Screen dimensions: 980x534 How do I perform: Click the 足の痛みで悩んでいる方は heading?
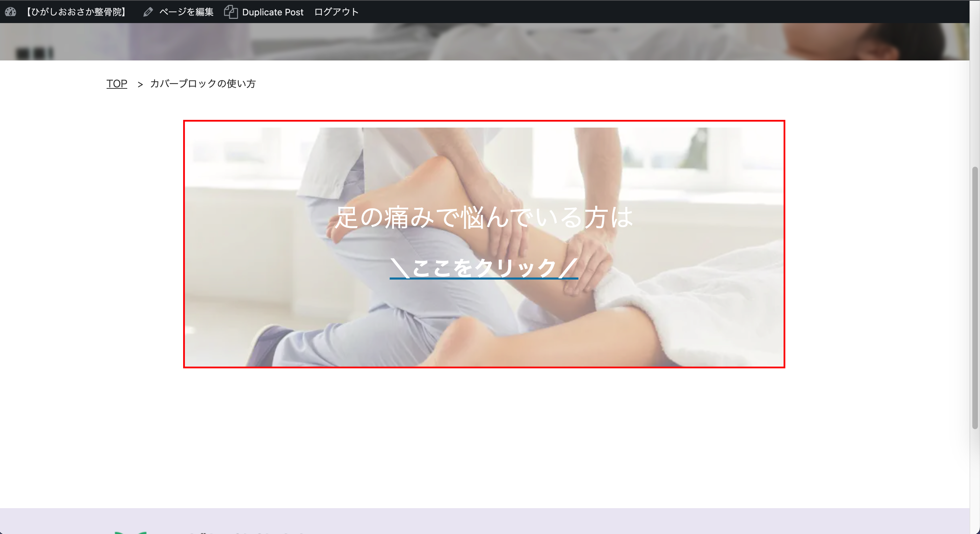click(483, 218)
